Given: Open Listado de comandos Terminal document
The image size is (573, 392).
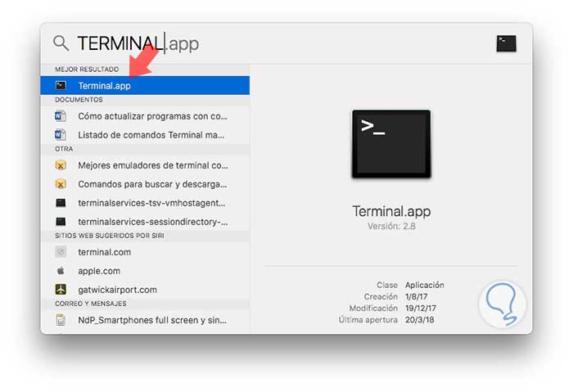Looking at the screenshot, I should tap(145, 135).
